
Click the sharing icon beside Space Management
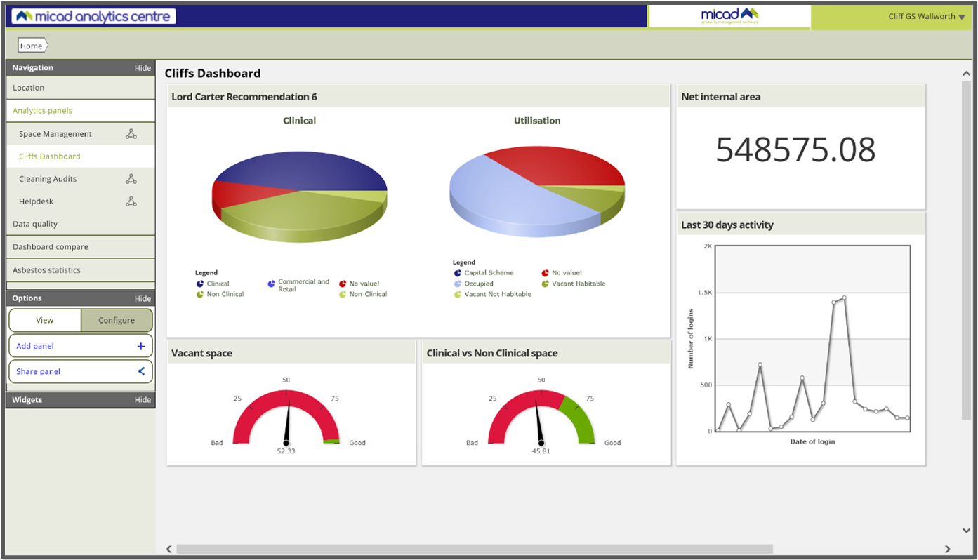[x=131, y=133]
